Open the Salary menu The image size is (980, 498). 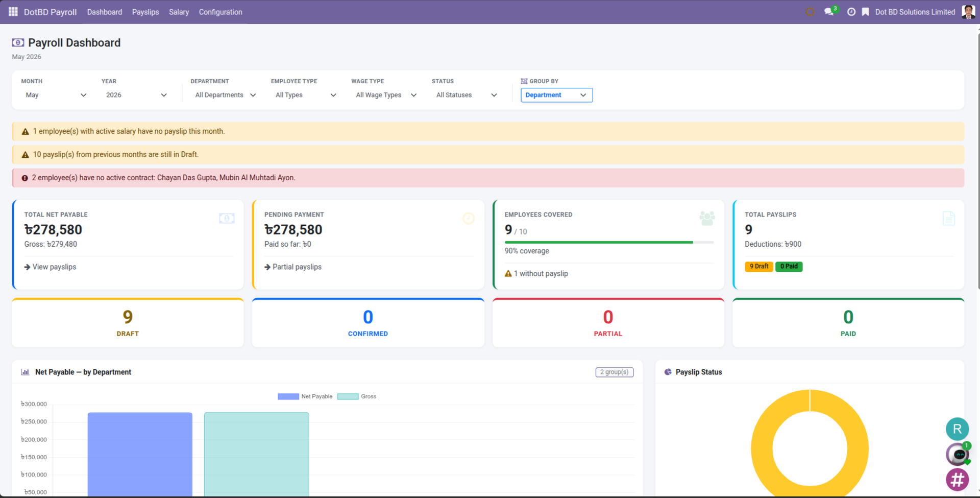[x=179, y=12]
